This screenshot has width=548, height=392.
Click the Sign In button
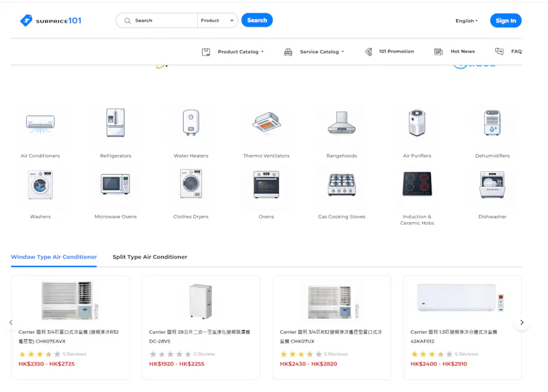click(x=506, y=21)
